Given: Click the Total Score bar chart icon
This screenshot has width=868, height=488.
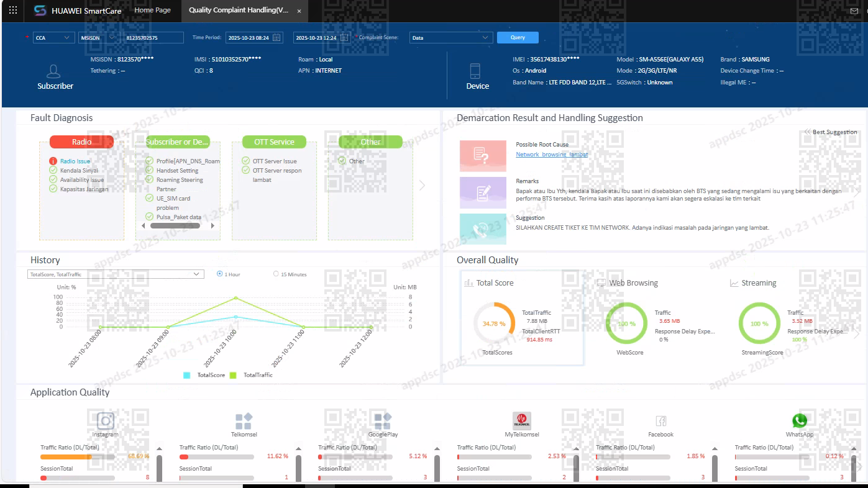Looking at the screenshot, I should point(469,283).
